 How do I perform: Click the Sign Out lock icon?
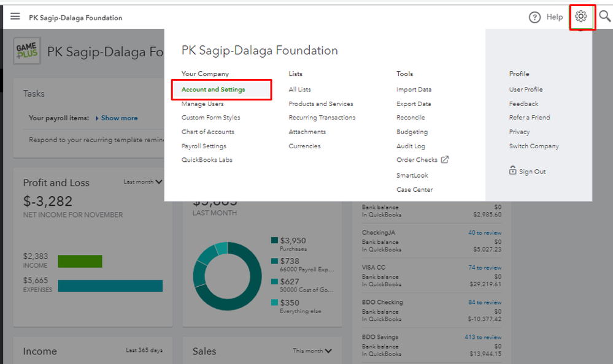point(512,172)
